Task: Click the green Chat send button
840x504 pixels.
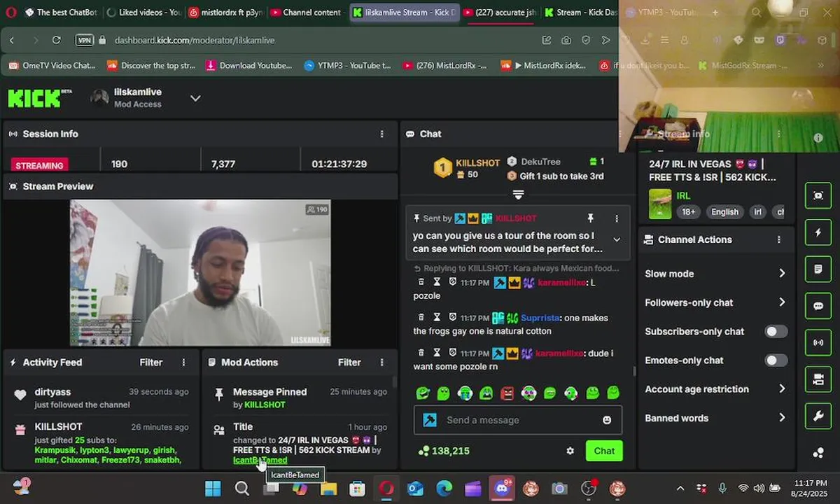Action: point(604,451)
